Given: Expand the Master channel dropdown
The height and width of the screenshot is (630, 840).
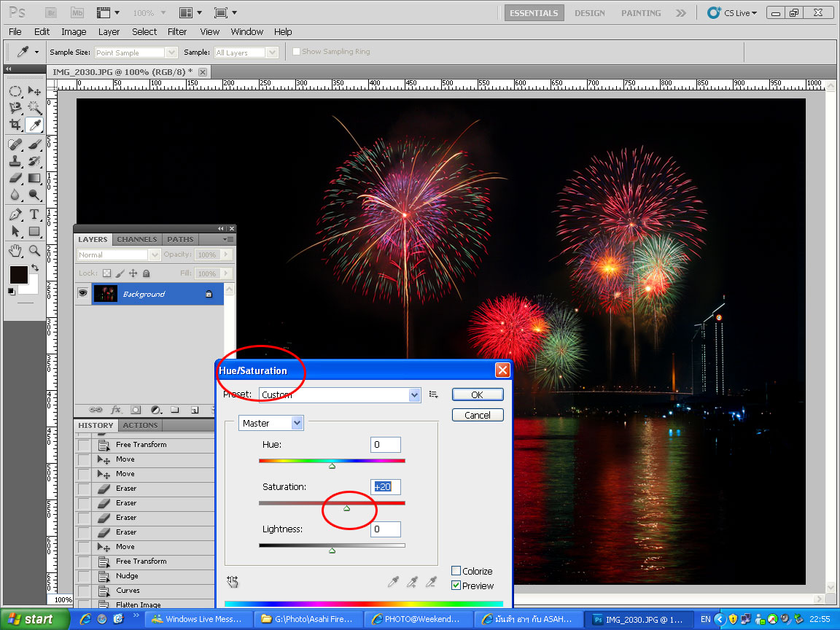Looking at the screenshot, I should 296,423.
